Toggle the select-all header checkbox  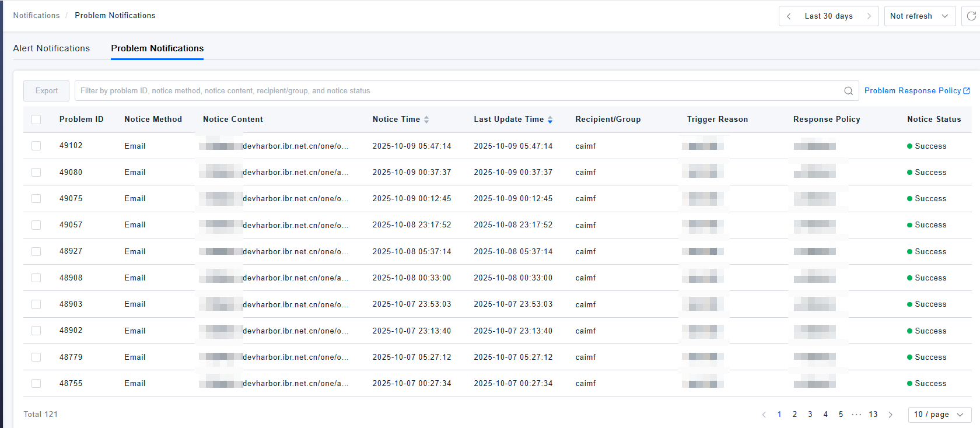click(x=36, y=120)
